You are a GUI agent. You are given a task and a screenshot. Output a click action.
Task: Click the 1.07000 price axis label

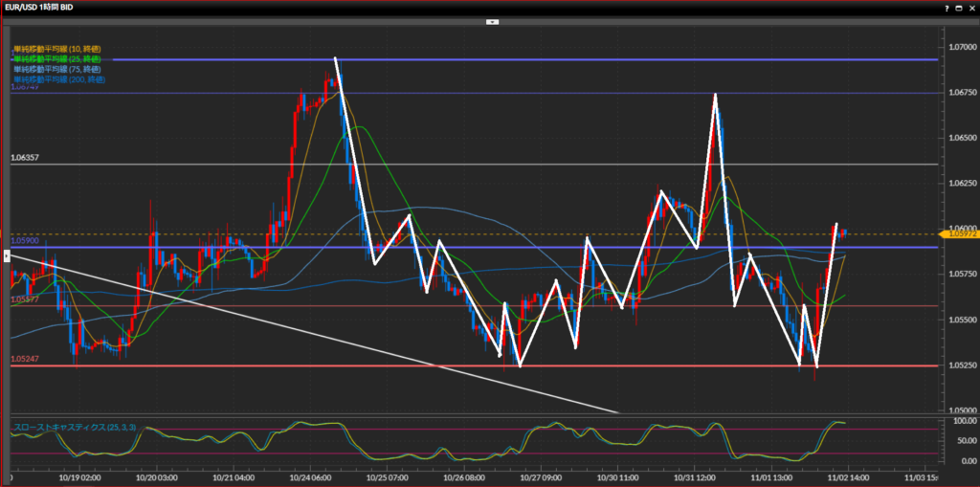point(959,47)
